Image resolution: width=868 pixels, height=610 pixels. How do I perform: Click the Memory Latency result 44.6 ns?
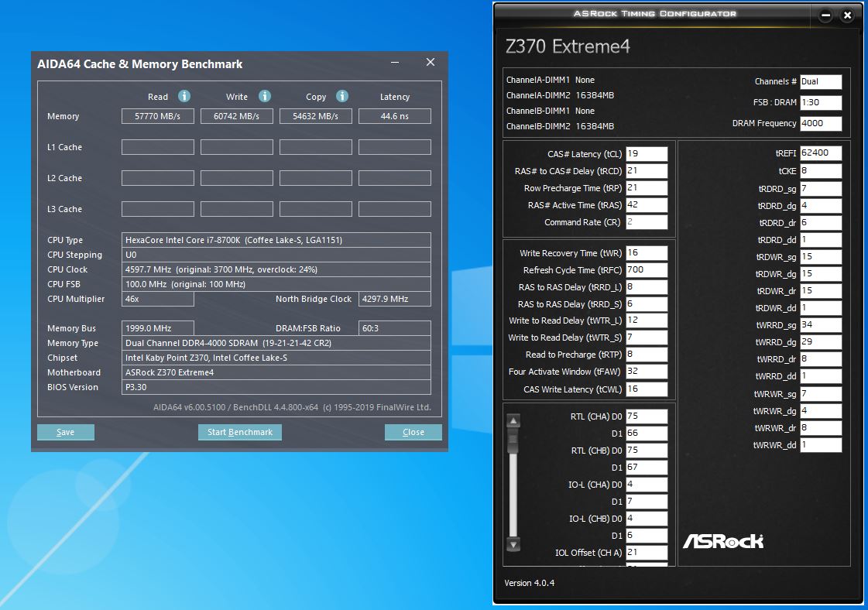[395, 116]
